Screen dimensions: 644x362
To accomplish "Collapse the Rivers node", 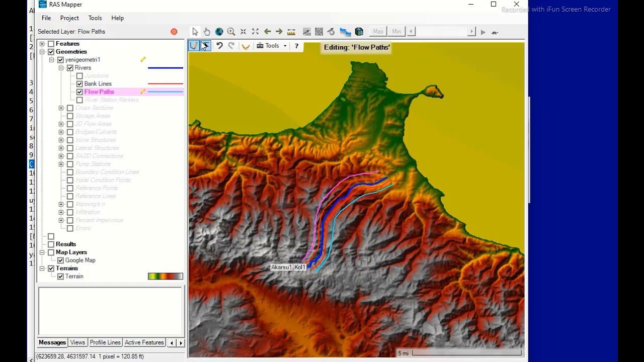I will [x=61, y=68].
